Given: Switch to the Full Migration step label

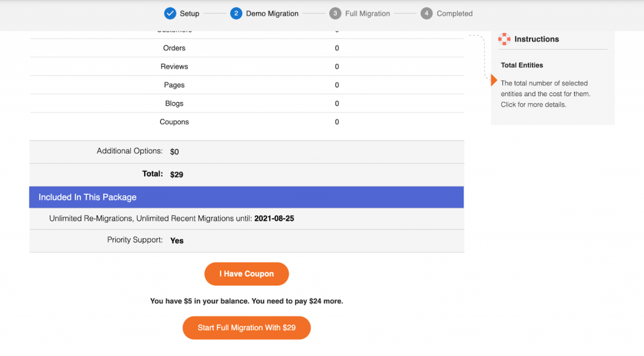Looking at the screenshot, I should (367, 14).
